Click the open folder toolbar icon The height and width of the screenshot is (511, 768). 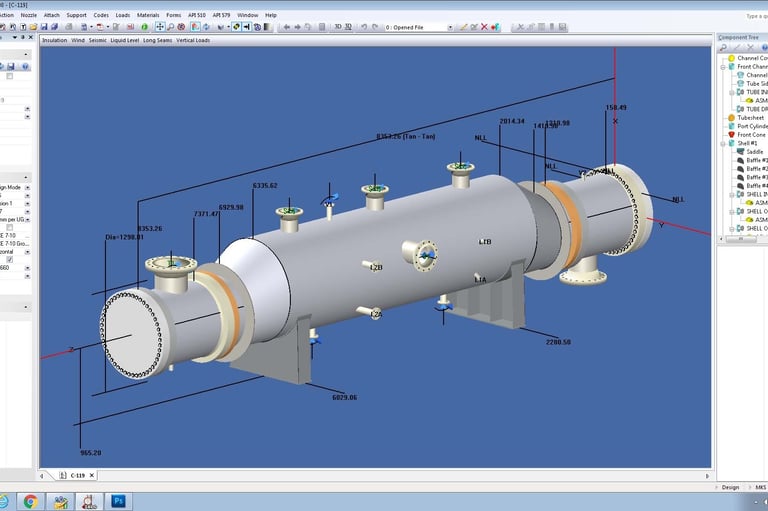(33, 27)
